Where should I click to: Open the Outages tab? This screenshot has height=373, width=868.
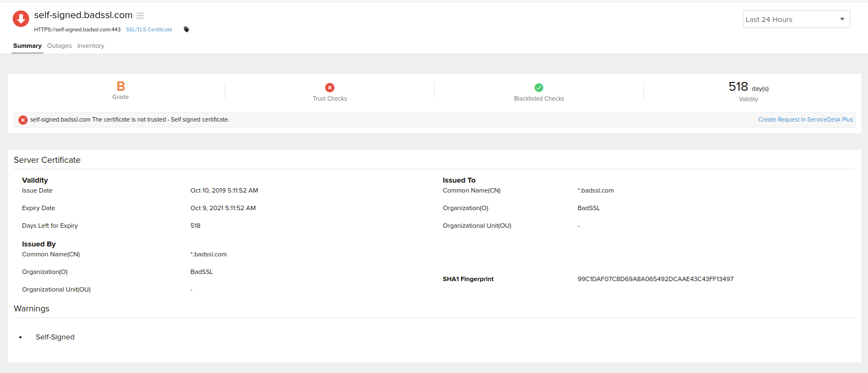point(59,46)
